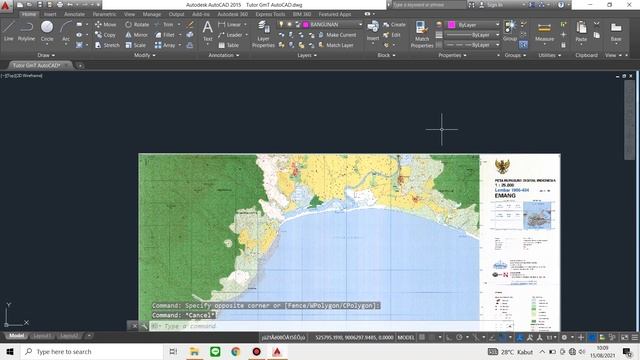
Task: Activate the Scale command
Action: click(x=136, y=45)
